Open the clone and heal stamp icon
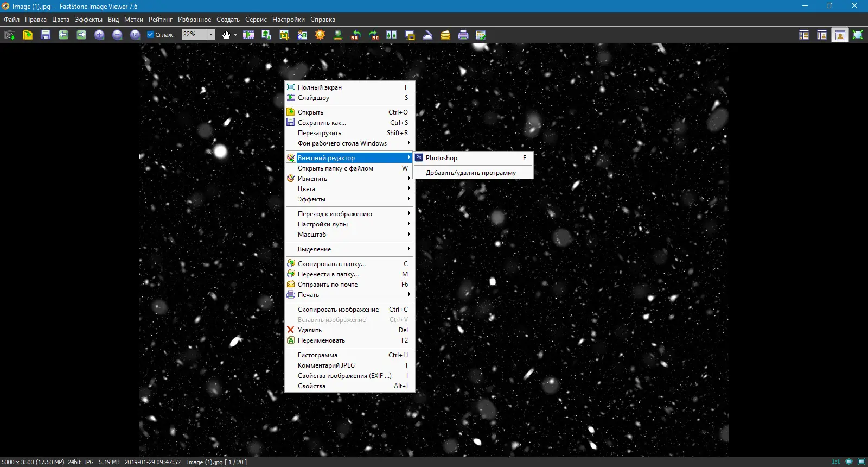This screenshot has width=868, height=467. coord(338,35)
